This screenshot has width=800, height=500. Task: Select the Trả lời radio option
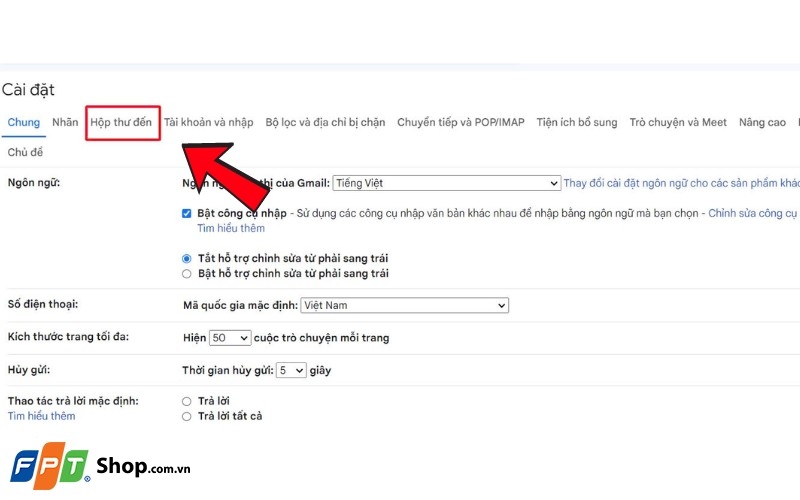click(x=187, y=402)
